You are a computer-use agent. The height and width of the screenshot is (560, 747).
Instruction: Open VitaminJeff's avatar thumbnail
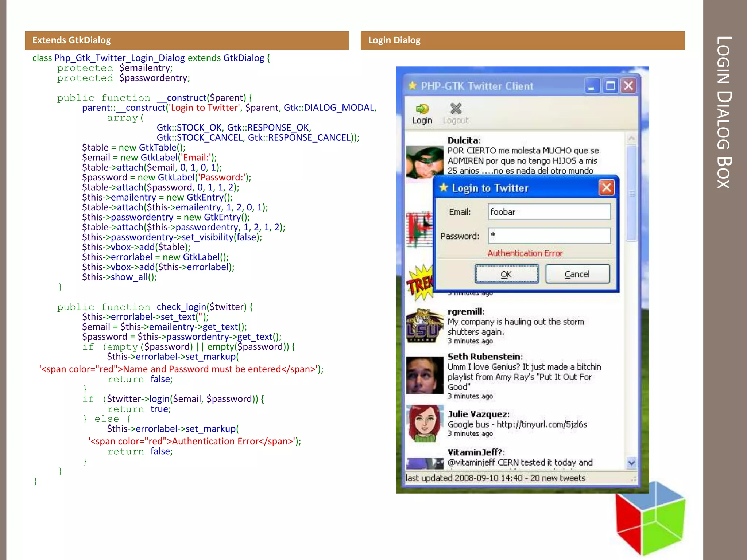tap(425, 463)
